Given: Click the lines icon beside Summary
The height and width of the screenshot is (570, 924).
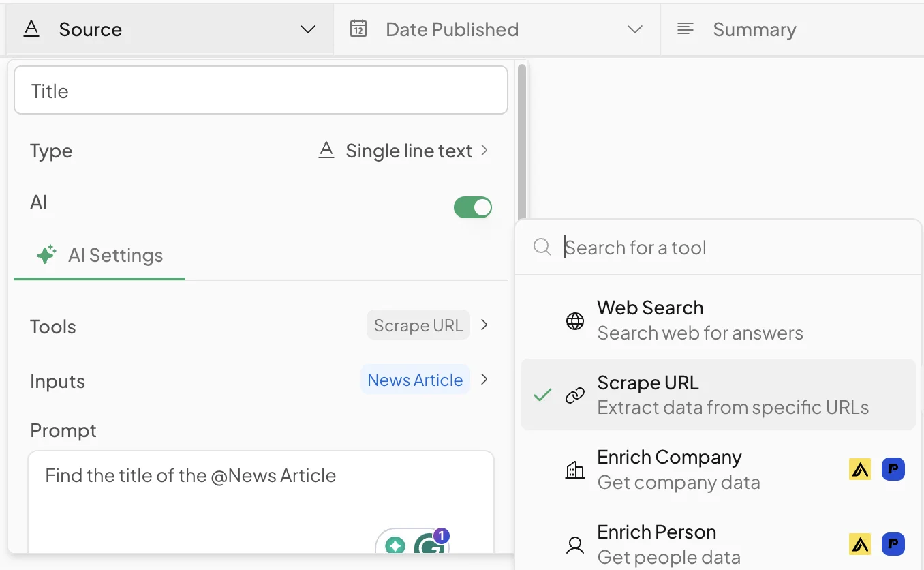Looking at the screenshot, I should (x=686, y=29).
